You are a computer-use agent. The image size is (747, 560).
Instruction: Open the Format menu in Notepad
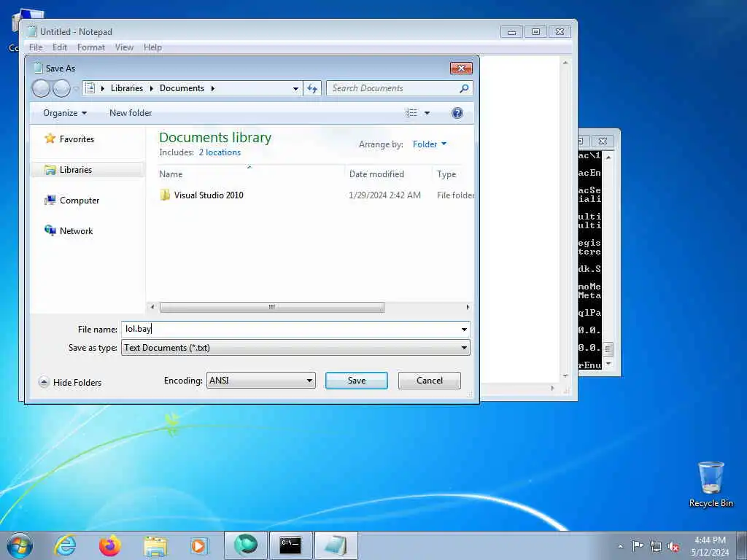[x=91, y=47]
